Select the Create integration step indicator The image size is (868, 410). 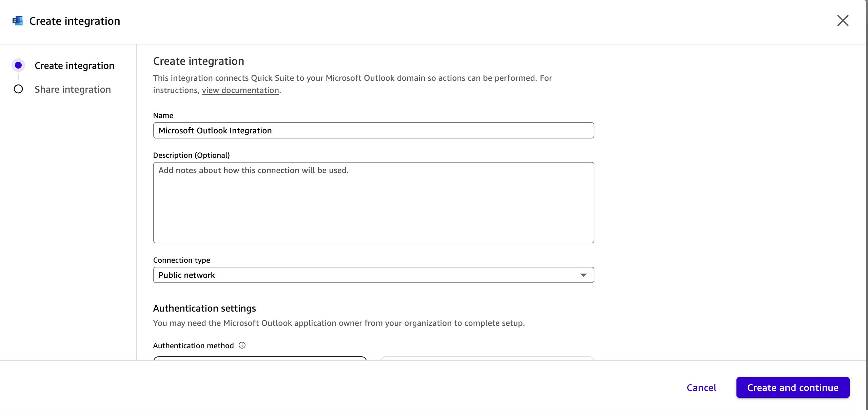coord(18,66)
